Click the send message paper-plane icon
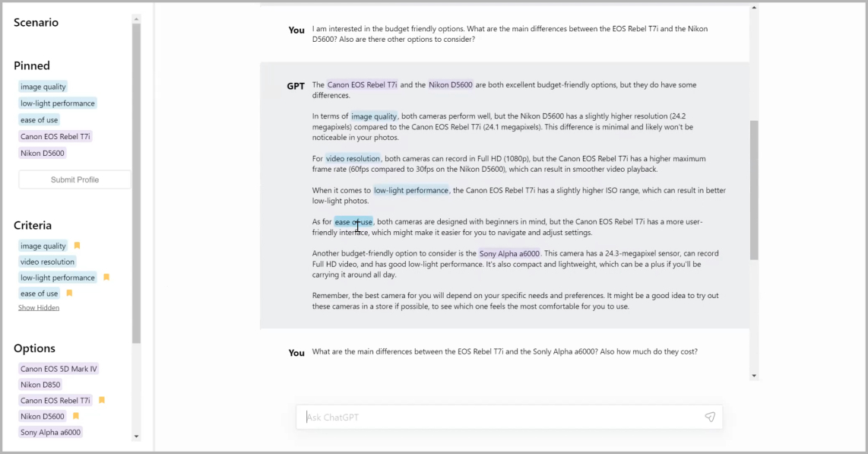868x454 pixels. (710, 417)
